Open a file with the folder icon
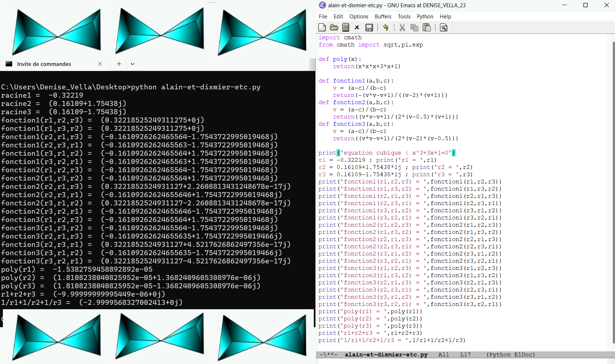 point(334,27)
